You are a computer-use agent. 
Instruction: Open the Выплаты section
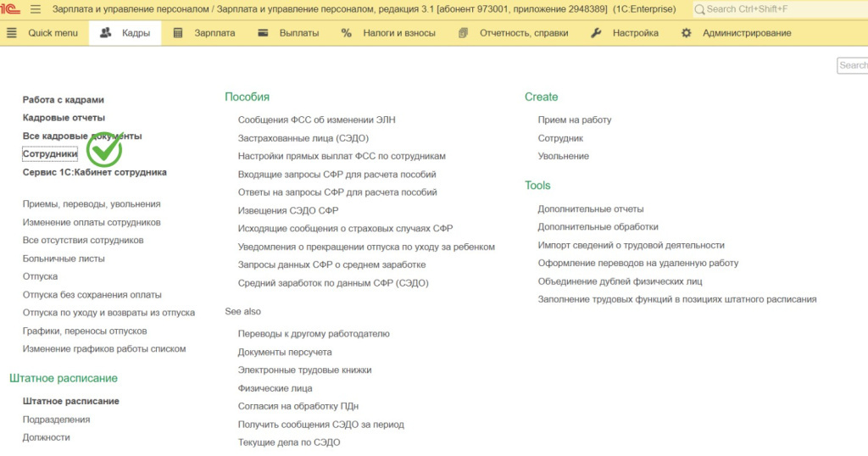299,33
